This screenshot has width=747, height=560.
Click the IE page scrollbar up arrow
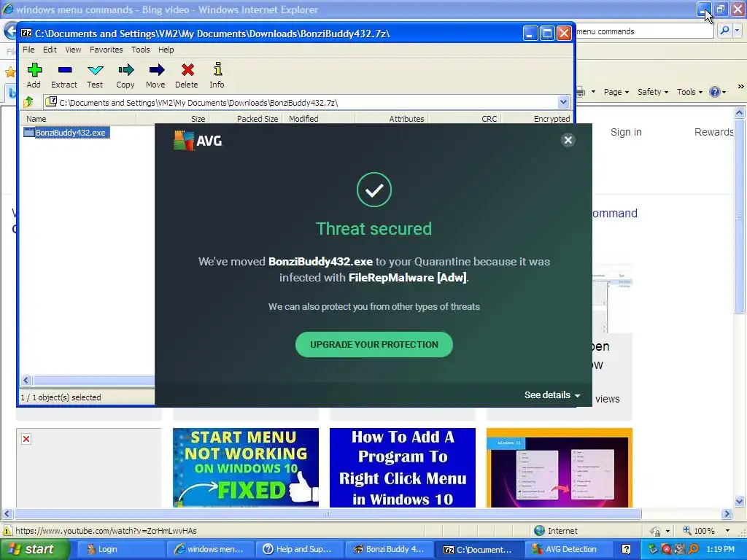pyautogui.click(x=740, y=113)
